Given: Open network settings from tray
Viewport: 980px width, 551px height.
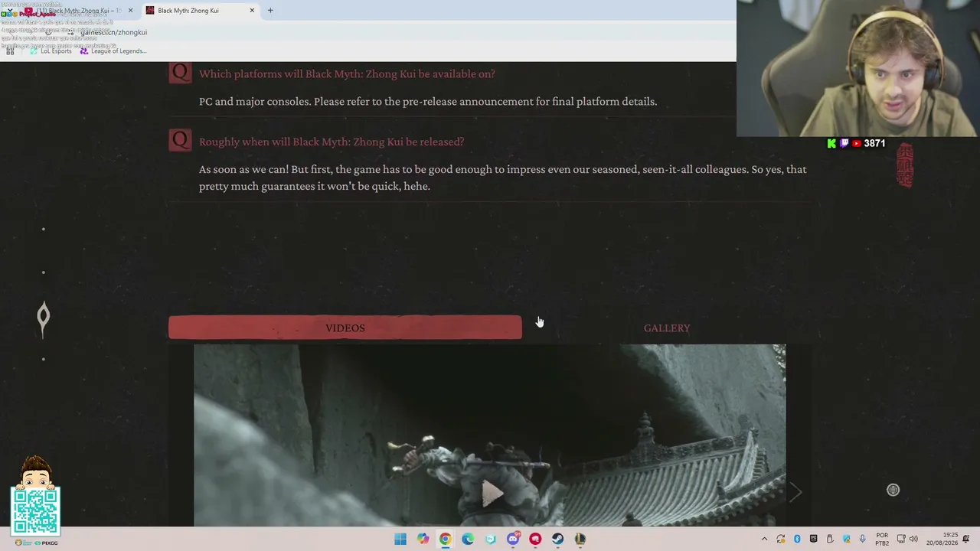Looking at the screenshot, I should point(901,539).
